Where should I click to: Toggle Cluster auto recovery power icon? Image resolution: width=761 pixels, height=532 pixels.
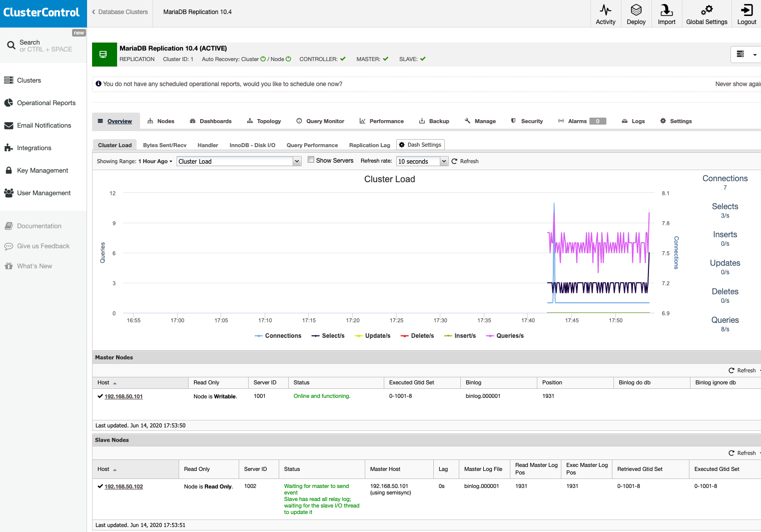pos(263,59)
